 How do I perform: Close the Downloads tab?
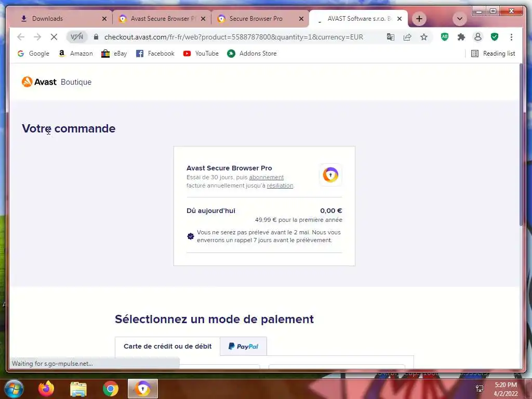click(104, 19)
